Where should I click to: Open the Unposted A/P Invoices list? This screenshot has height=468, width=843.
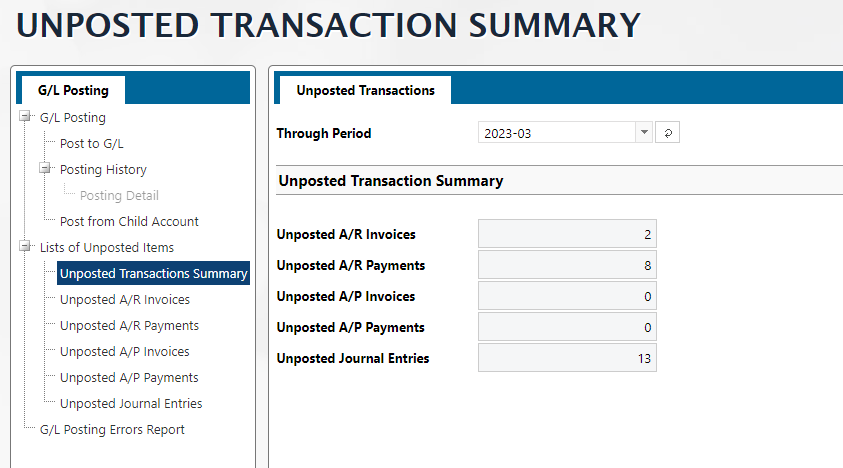(125, 352)
